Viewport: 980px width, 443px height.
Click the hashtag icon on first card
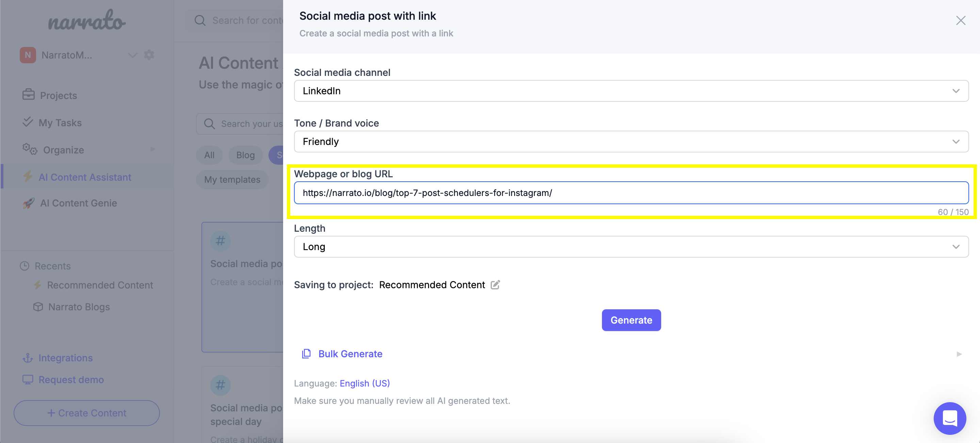(x=220, y=241)
